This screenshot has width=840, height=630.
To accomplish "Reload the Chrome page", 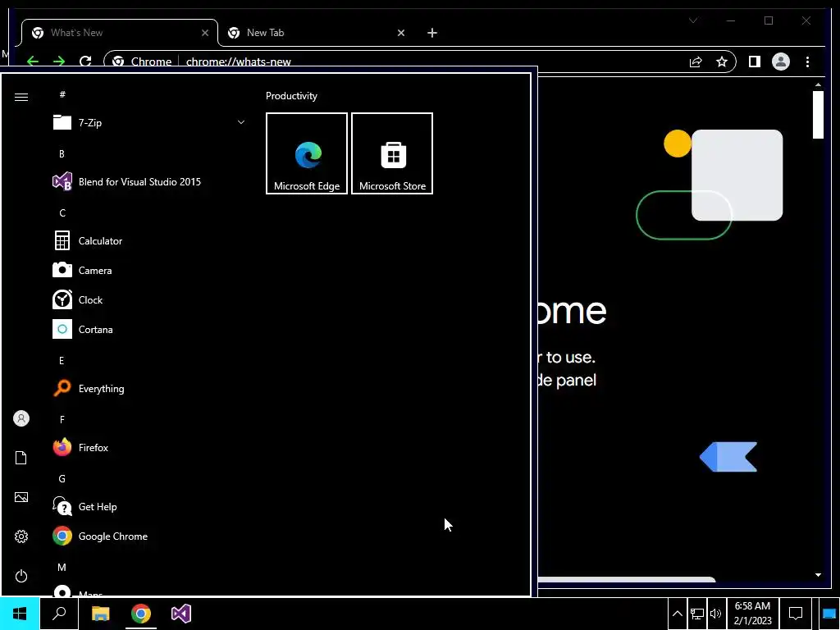I will 85,61.
